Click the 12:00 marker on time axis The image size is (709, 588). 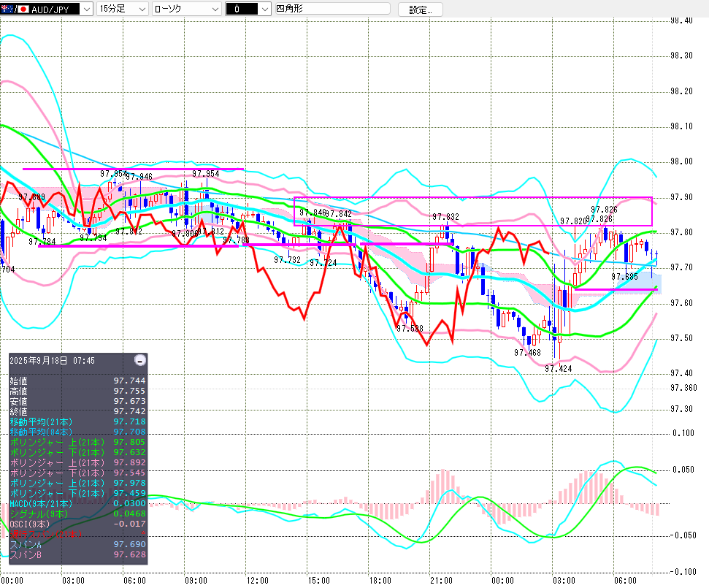tap(257, 580)
